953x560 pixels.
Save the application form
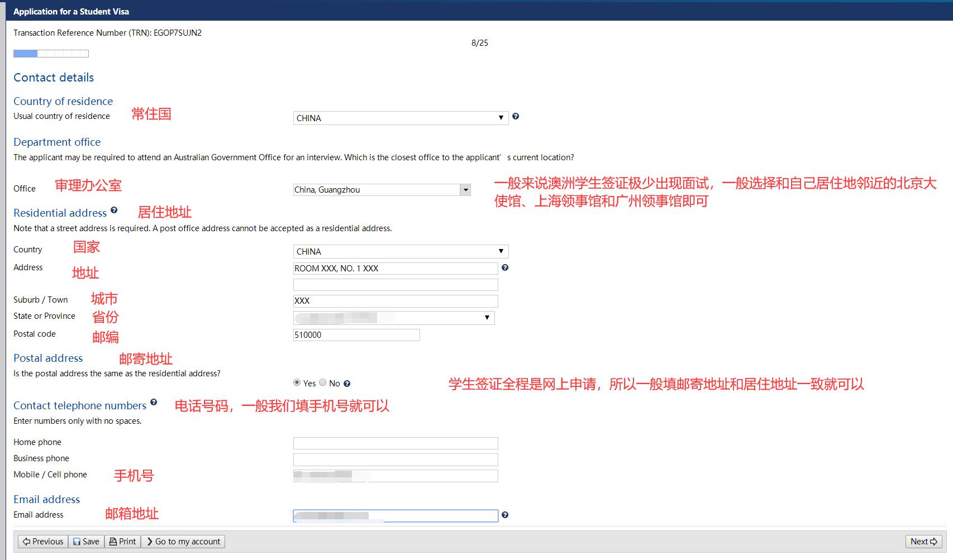point(86,542)
